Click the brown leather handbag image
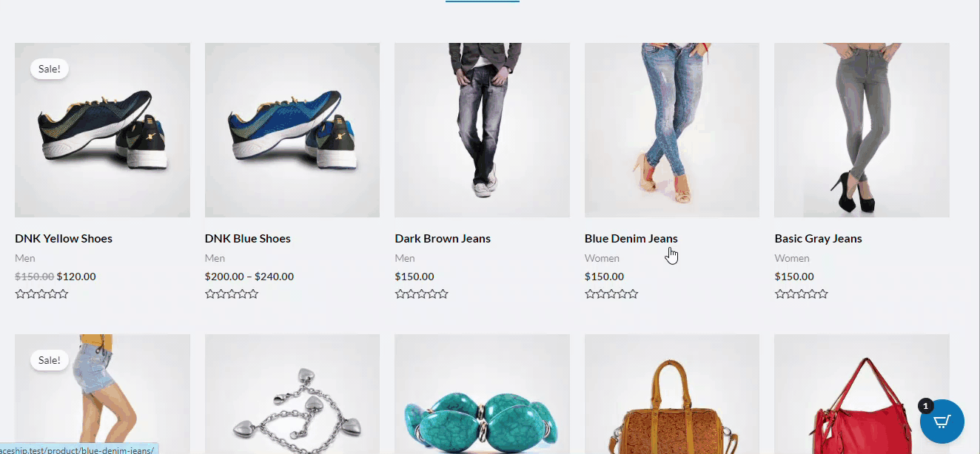This screenshot has width=980, height=454. click(x=672, y=394)
